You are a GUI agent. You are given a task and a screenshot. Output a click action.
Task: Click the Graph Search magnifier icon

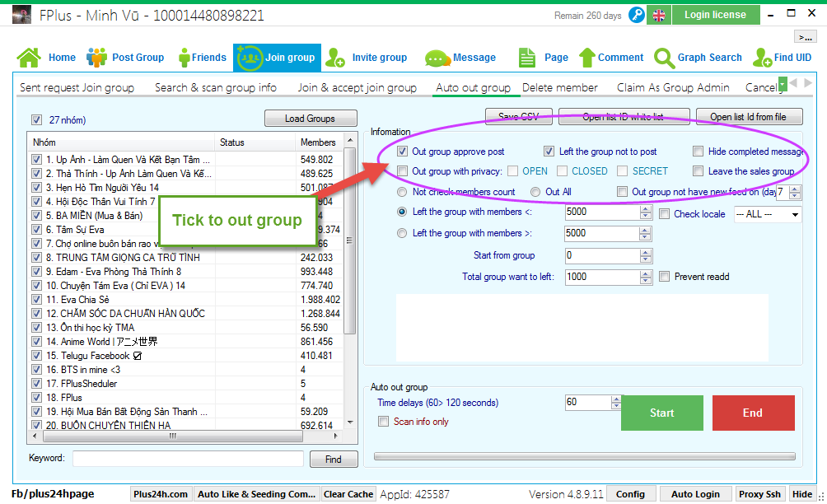(664, 58)
